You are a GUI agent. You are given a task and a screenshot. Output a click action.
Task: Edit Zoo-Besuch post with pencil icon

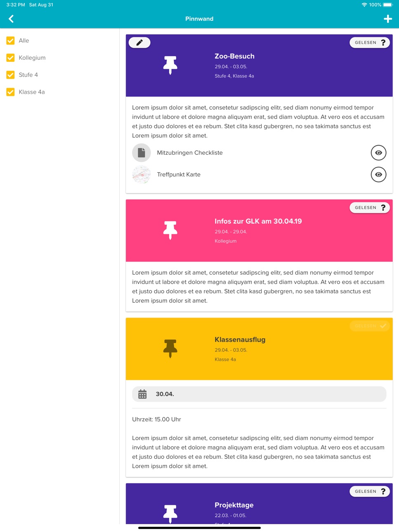pyautogui.click(x=139, y=42)
